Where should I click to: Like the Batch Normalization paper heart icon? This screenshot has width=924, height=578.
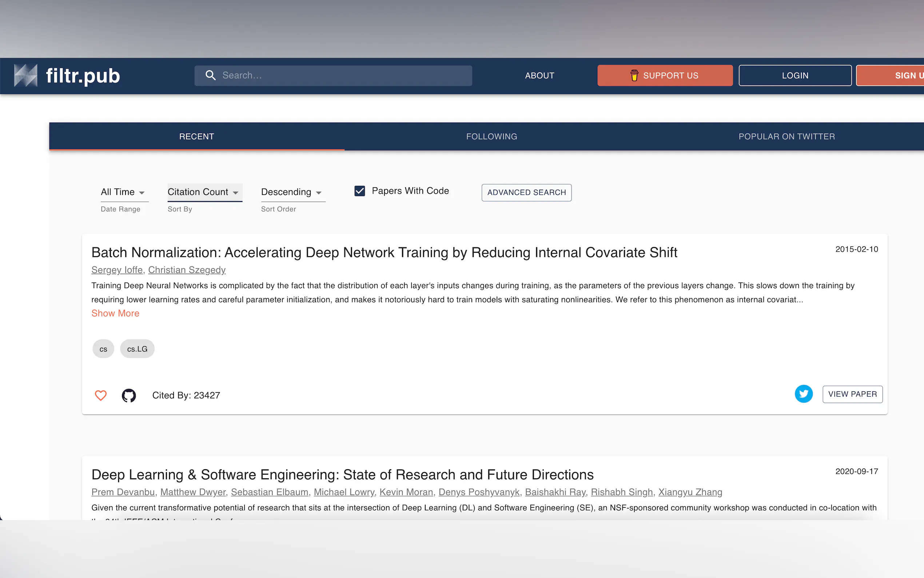pos(100,395)
